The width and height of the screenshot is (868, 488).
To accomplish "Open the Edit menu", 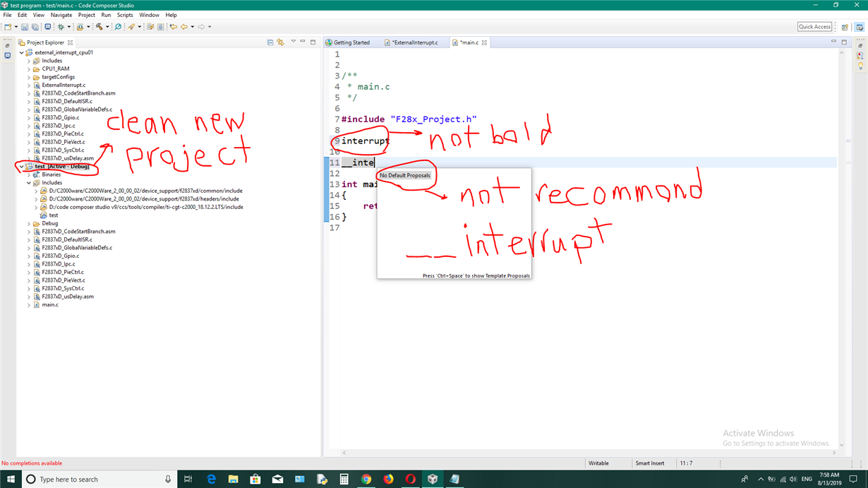I will click(x=23, y=15).
